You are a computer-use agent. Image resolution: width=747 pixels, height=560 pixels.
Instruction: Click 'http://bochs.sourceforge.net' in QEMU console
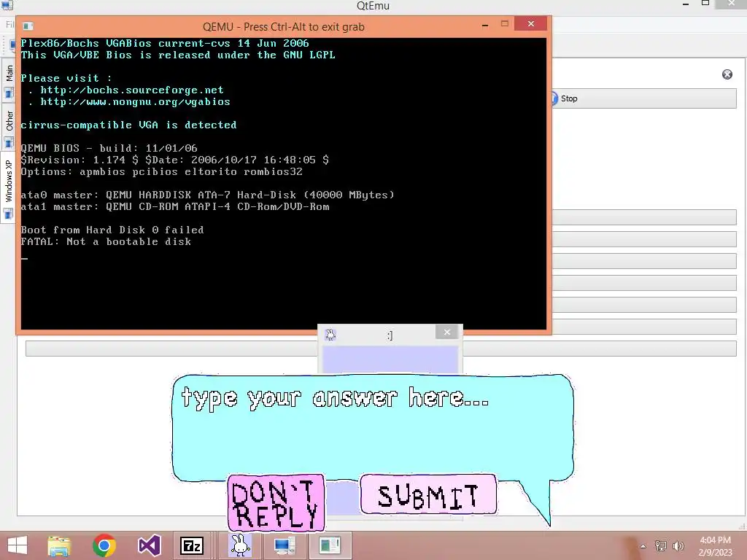(132, 90)
